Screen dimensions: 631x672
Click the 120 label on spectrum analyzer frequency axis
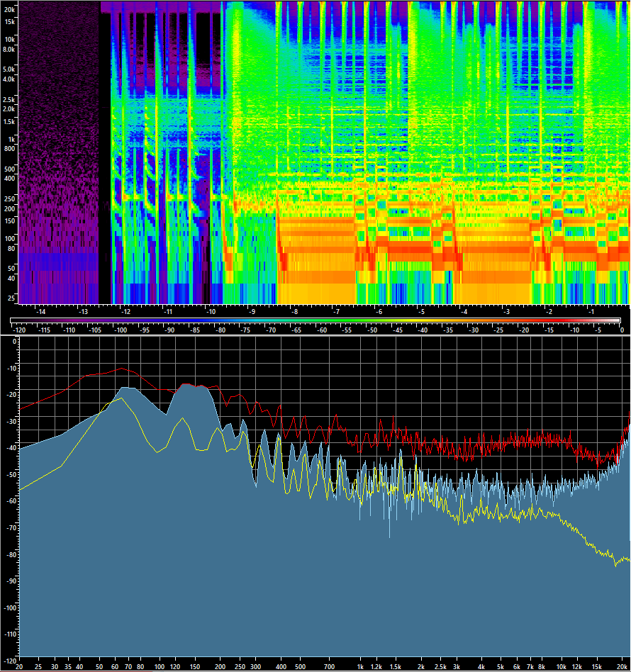(x=175, y=667)
